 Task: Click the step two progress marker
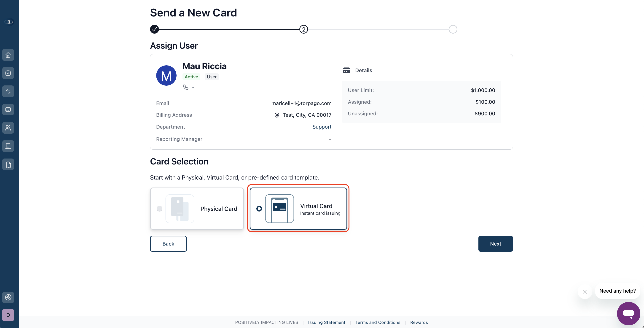tap(304, 29)
